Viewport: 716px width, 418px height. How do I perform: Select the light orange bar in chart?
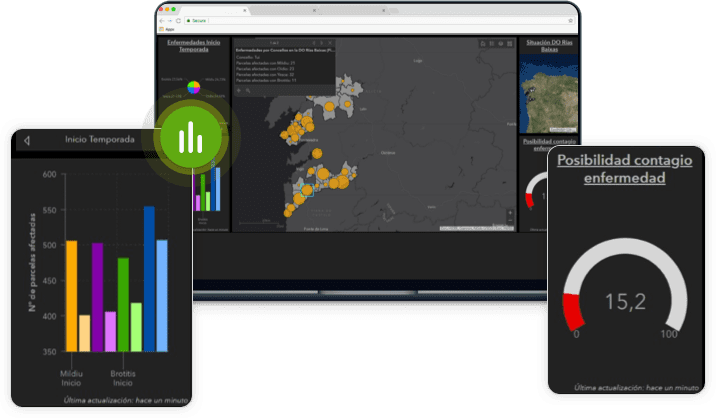pos(84,333)
